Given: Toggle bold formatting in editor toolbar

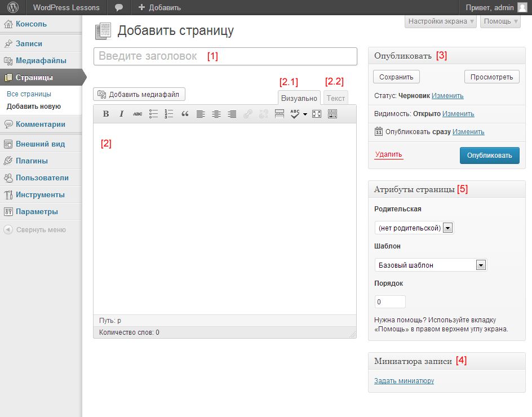Looking at the screenshot, I should click(106, 114).
